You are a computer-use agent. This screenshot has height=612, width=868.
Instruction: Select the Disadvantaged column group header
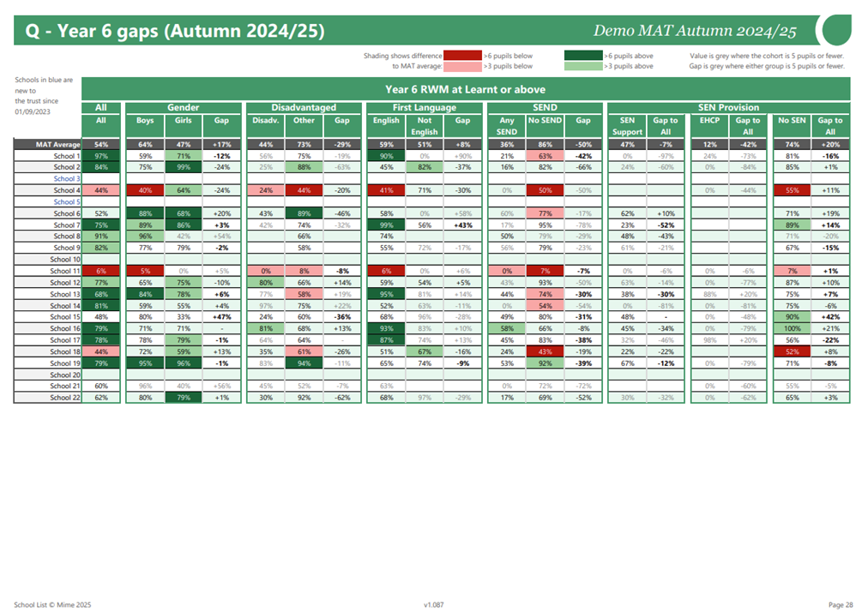point(304,107)
